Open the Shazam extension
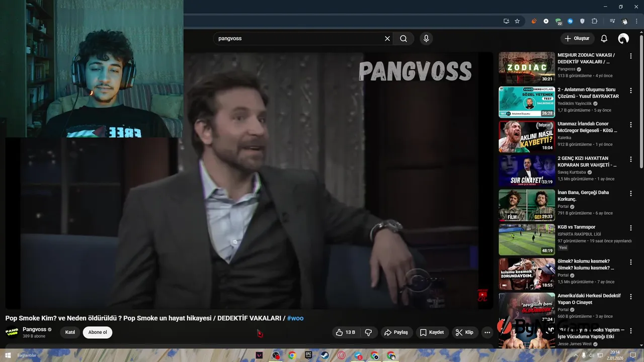644x362 pixels. (570, 21)
